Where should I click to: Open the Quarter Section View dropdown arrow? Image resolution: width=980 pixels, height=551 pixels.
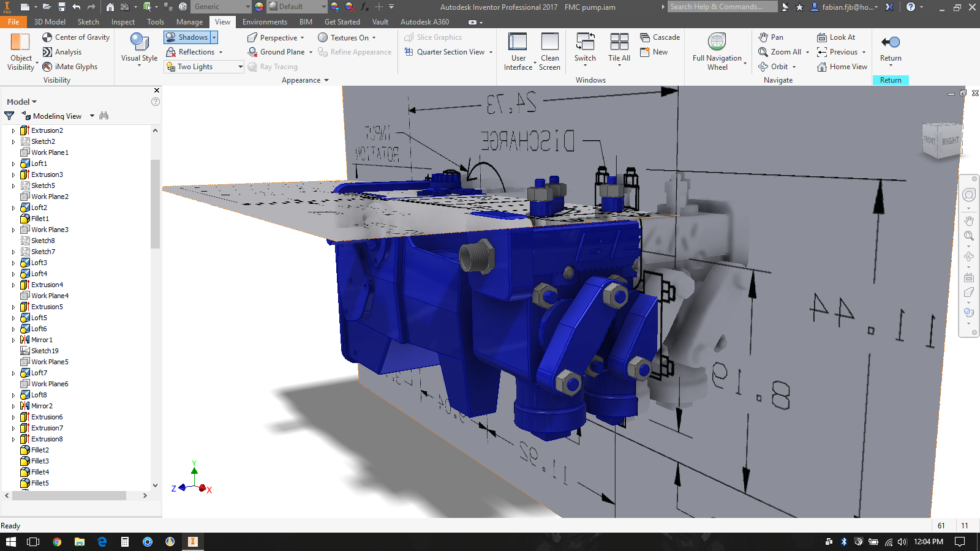[491, 52]
